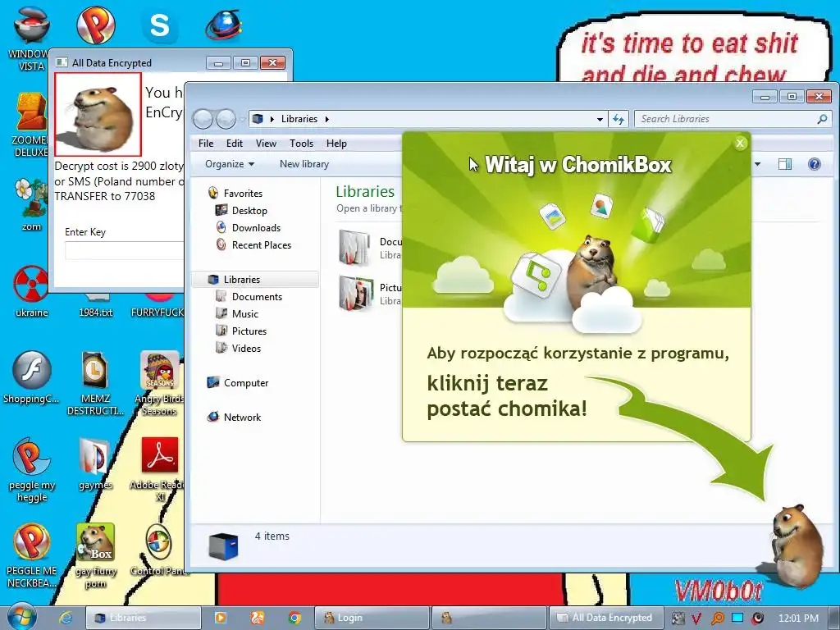Click the New library button
This screenshot has width=840, height=630.
(x=304, y=164)
